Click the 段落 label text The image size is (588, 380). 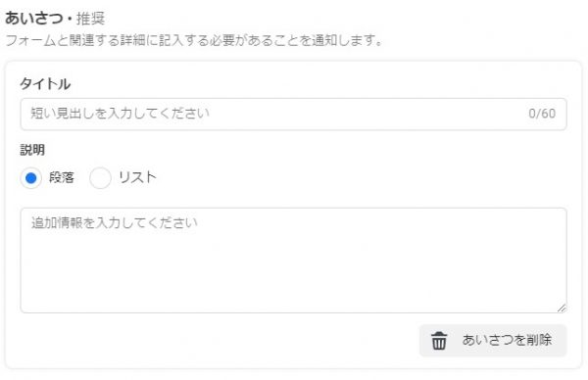(x=62, y=177)
